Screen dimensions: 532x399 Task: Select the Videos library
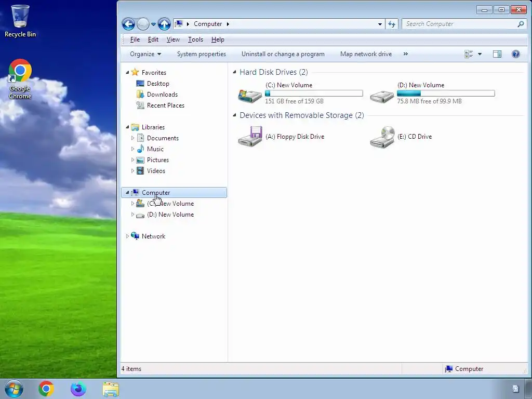coord(156,170)
